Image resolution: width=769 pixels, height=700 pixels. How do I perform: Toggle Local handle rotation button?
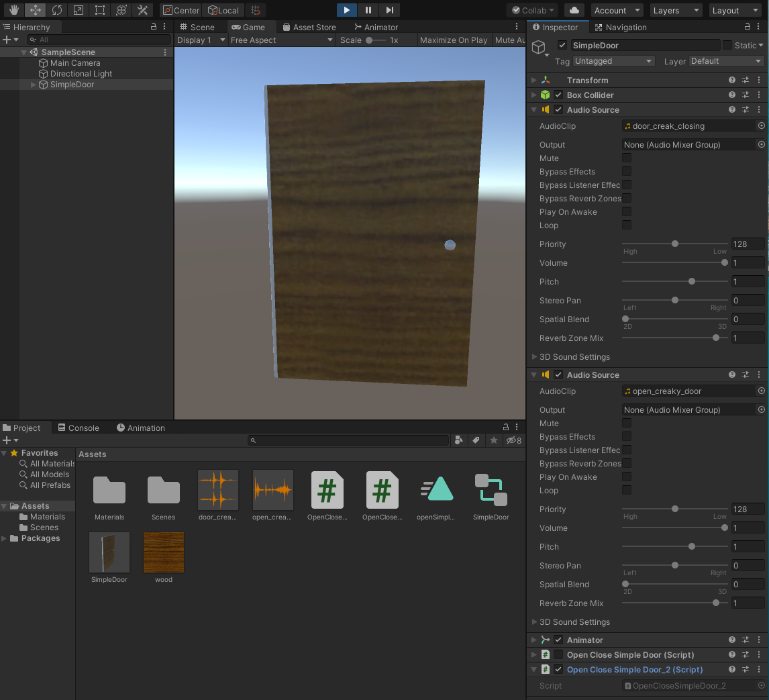click(223, 10)
